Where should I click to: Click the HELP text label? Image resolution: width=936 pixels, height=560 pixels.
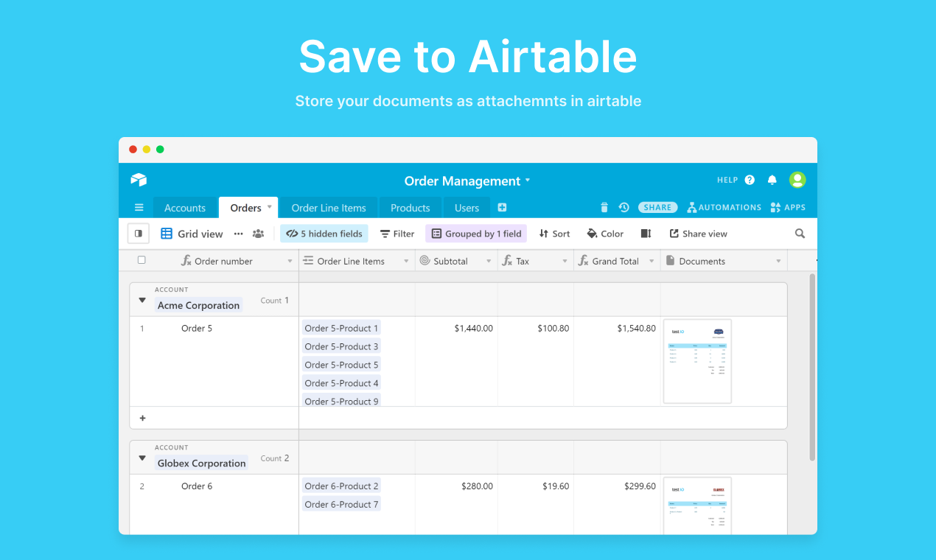727,180
